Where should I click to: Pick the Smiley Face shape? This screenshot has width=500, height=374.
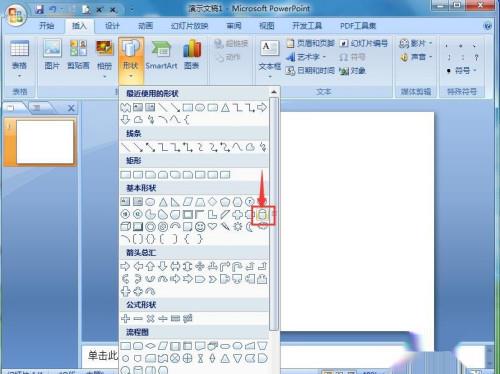(200, 227)
